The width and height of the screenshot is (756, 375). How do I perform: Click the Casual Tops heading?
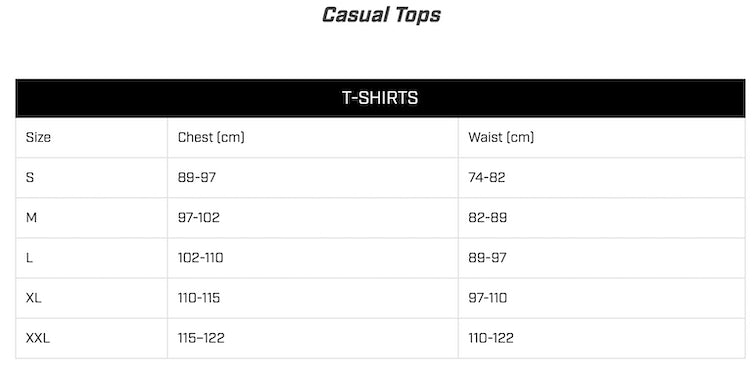tap(381, 15)
